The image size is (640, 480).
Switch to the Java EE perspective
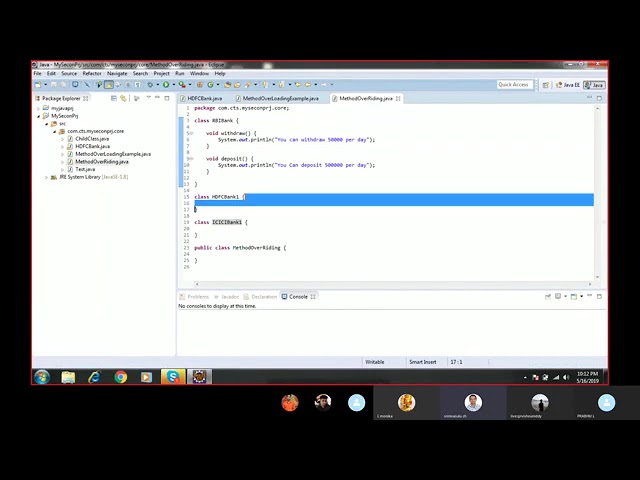(x=568, y=85)
